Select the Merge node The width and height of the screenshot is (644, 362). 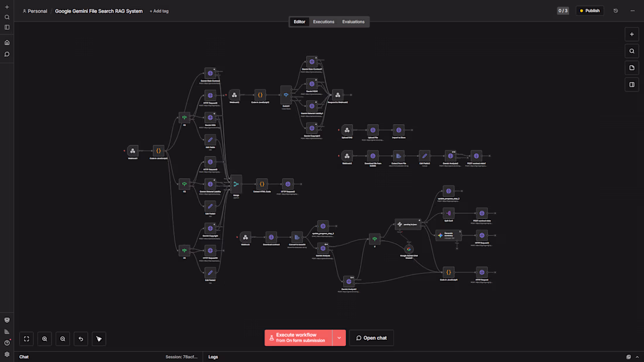(x=236, y=184)
